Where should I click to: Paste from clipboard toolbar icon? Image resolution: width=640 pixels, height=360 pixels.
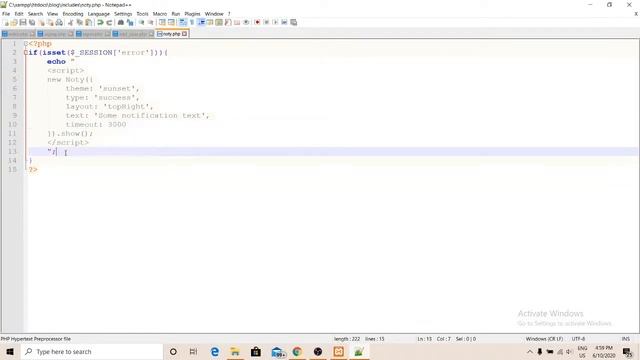click(x=89, y=22)
